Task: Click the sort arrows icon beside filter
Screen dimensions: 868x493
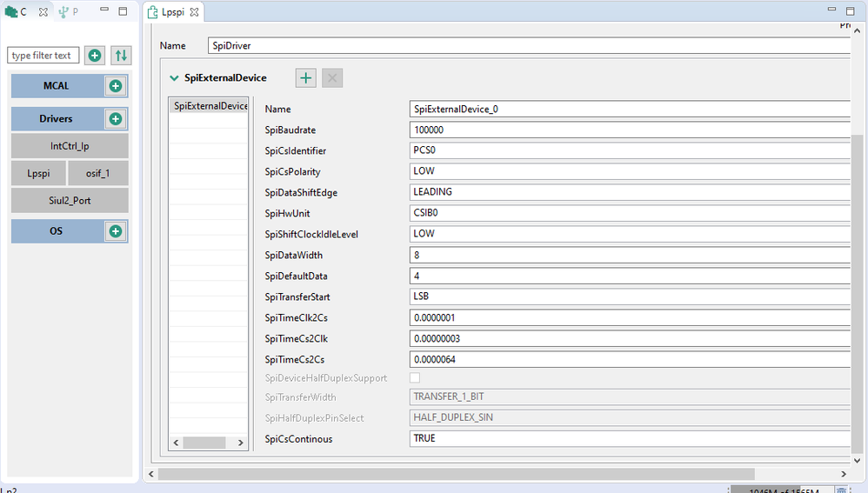Action: point(121,56)
